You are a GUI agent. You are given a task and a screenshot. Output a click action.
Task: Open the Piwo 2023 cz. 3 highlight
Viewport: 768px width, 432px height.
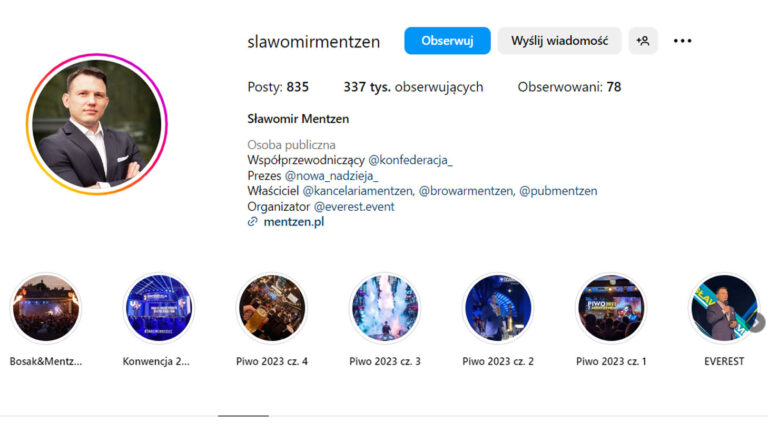coord(385,308)
